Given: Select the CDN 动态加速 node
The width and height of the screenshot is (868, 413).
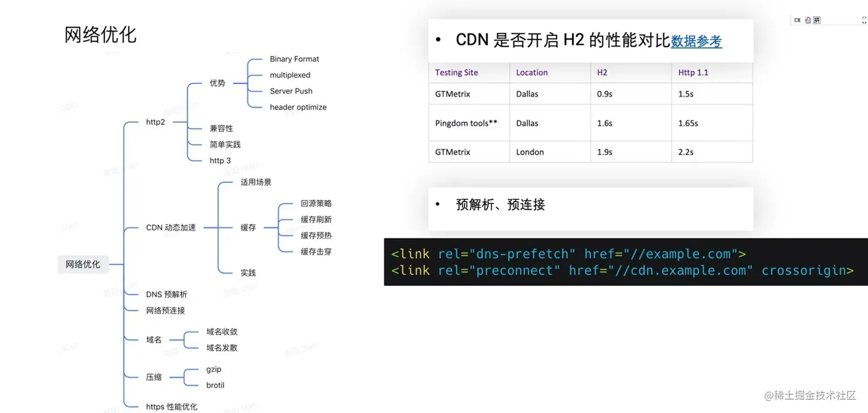Looking at the screenshot, I should (171, 227).
